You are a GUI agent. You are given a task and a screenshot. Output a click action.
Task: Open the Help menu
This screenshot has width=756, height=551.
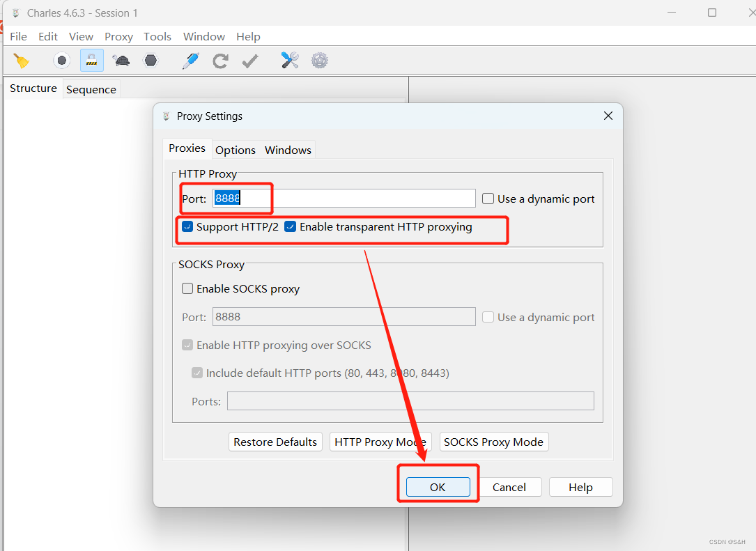tap(248, 37)
